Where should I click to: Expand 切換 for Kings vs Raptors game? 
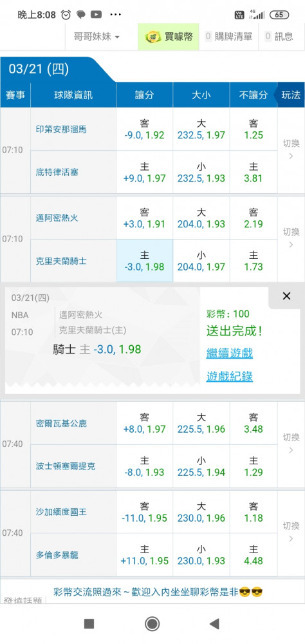(291, 533)
